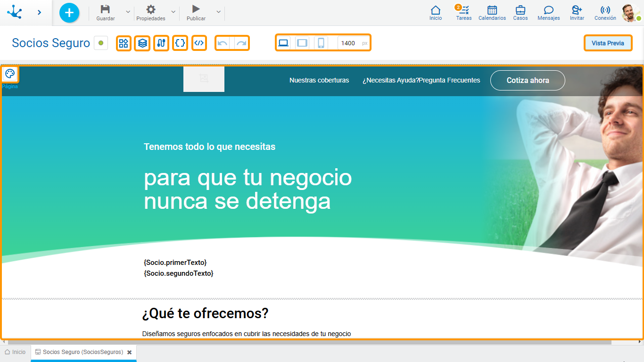Screen dimensions: 644x362
Task: Click the Vista Previa button
Action: 608,43
